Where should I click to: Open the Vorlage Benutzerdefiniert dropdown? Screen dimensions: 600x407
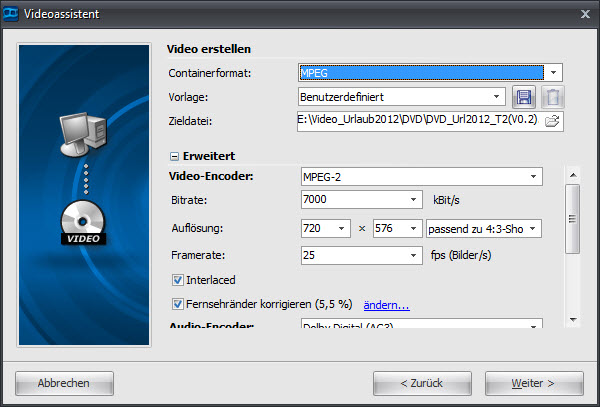click(498, 97)
